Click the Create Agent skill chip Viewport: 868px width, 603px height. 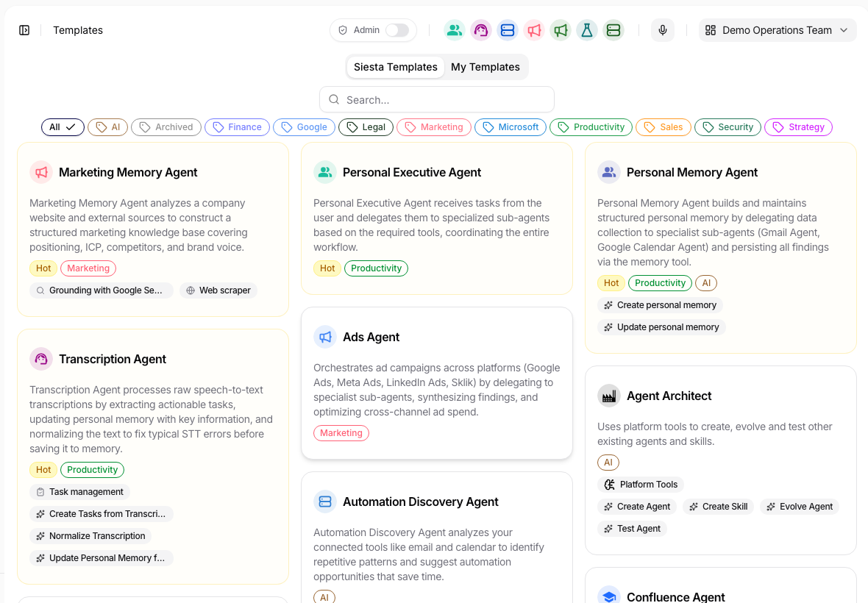[636, 507]
